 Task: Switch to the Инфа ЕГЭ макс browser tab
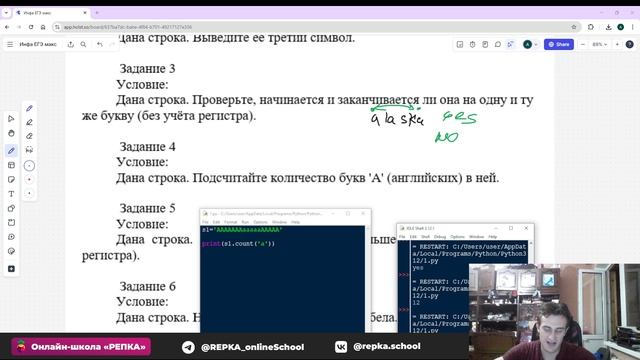51,13
